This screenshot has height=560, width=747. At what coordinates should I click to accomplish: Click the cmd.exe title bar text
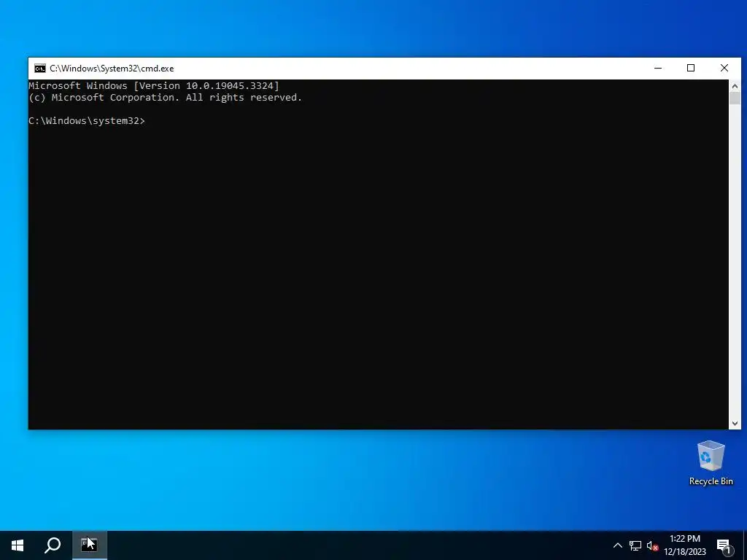(112, 69)
